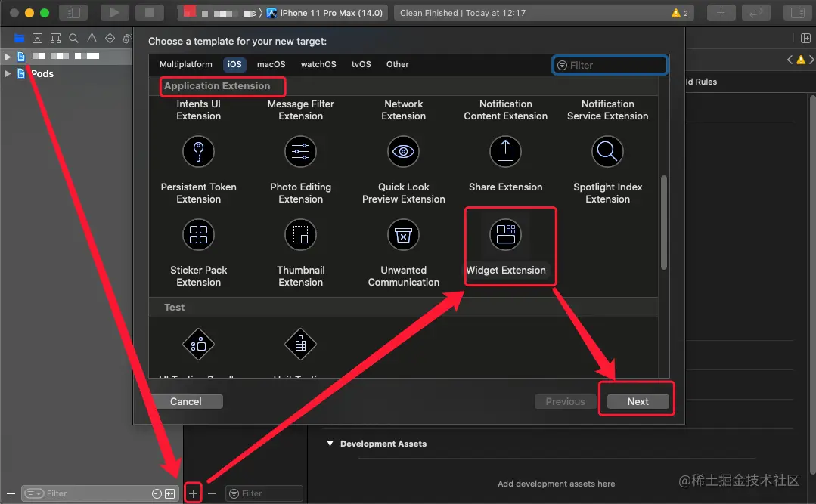Select the Unwanted Communication extension icon
This screenshot has height=504, width=816.
(403, 234)
